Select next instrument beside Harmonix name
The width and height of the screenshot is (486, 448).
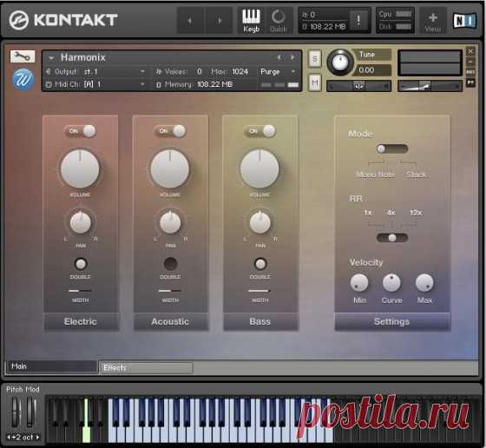pos(292,57)
